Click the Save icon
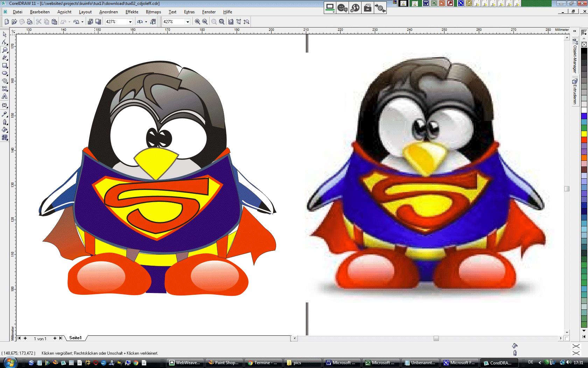Image resolution: width=588 pixels, height=368 pixels. tap(22, 22)
